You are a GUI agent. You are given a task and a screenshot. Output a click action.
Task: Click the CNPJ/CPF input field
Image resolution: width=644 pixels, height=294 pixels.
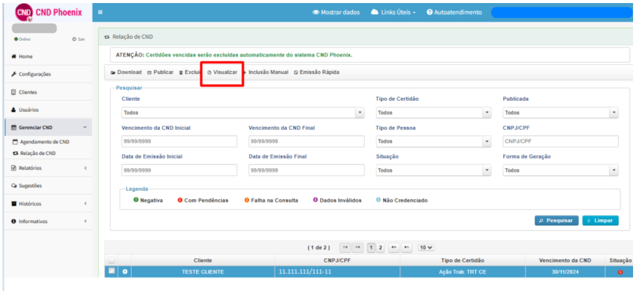click(561, 142)
